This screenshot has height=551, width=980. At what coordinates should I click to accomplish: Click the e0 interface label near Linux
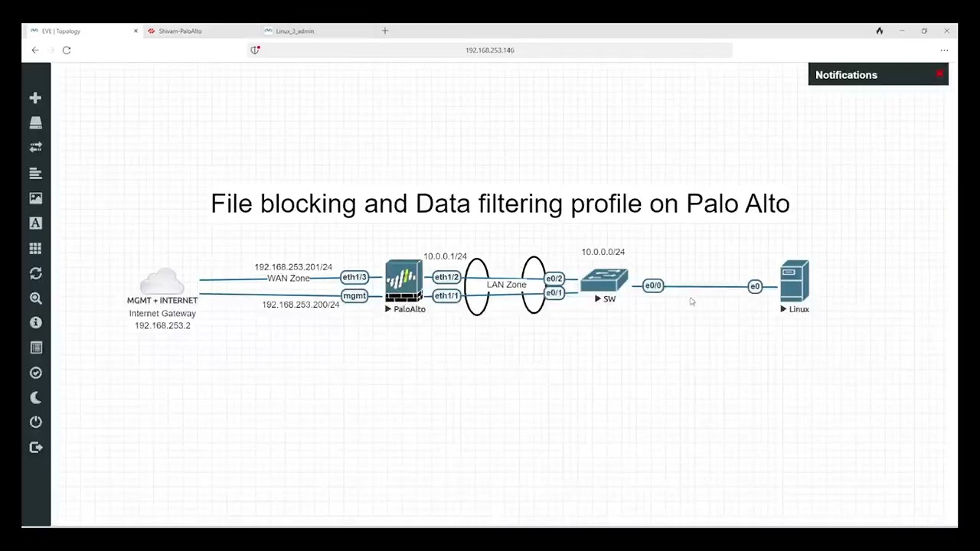pos(755,286)
